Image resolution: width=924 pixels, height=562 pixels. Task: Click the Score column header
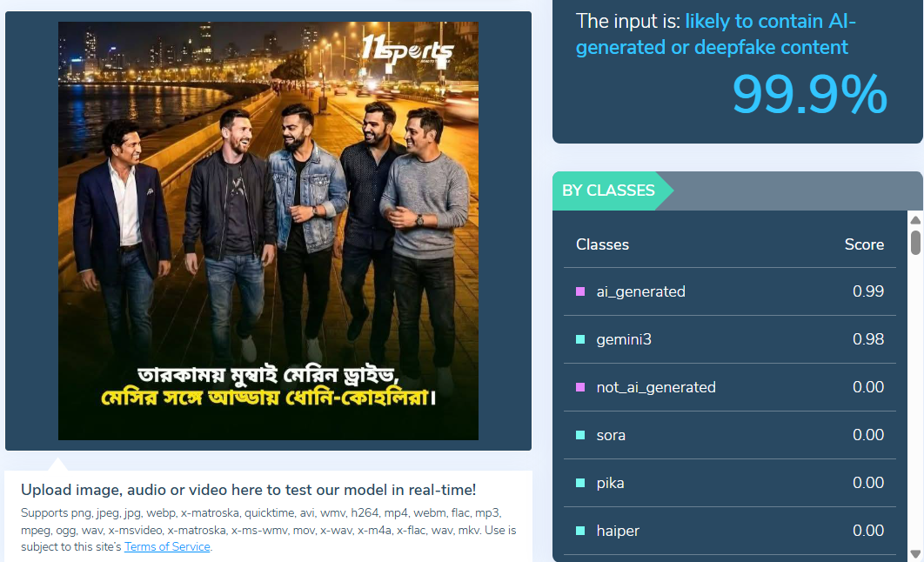tap(864, 244)
